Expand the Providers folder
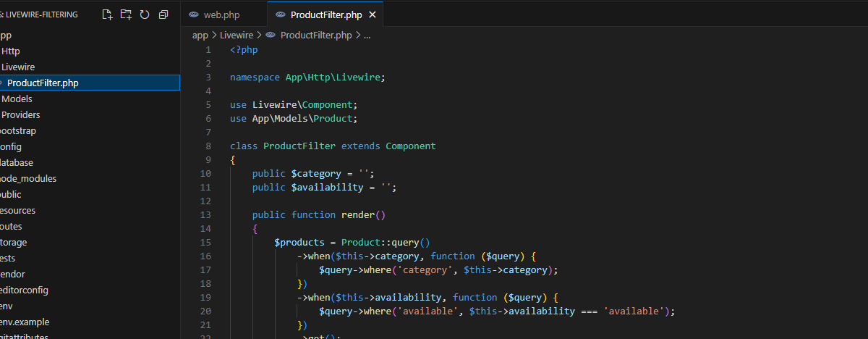The image size is (868, 339). tap(90, 114)
